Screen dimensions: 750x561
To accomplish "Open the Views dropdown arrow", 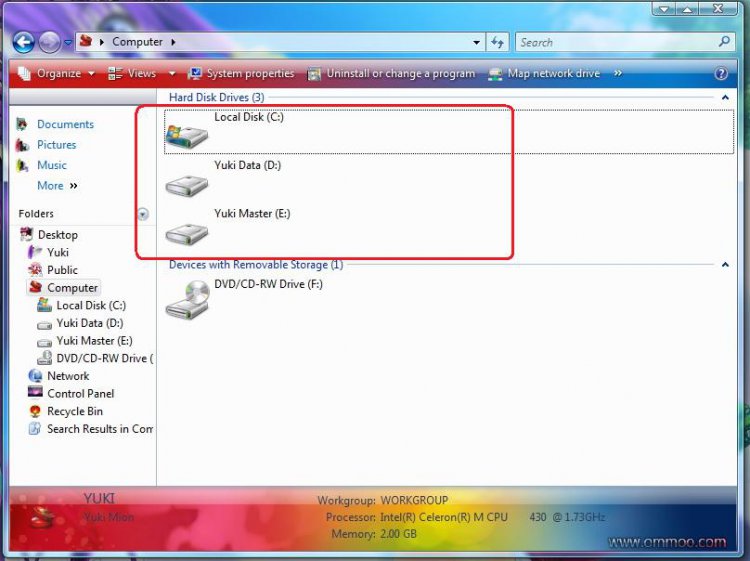I will (x=172, y=73).
